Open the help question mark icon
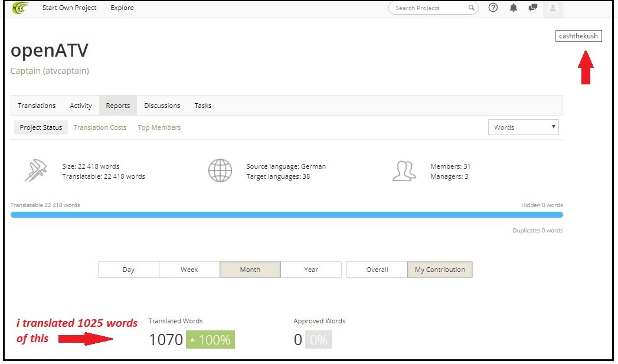Viewport: 618px width, 364px height. (x=493, y=8)
